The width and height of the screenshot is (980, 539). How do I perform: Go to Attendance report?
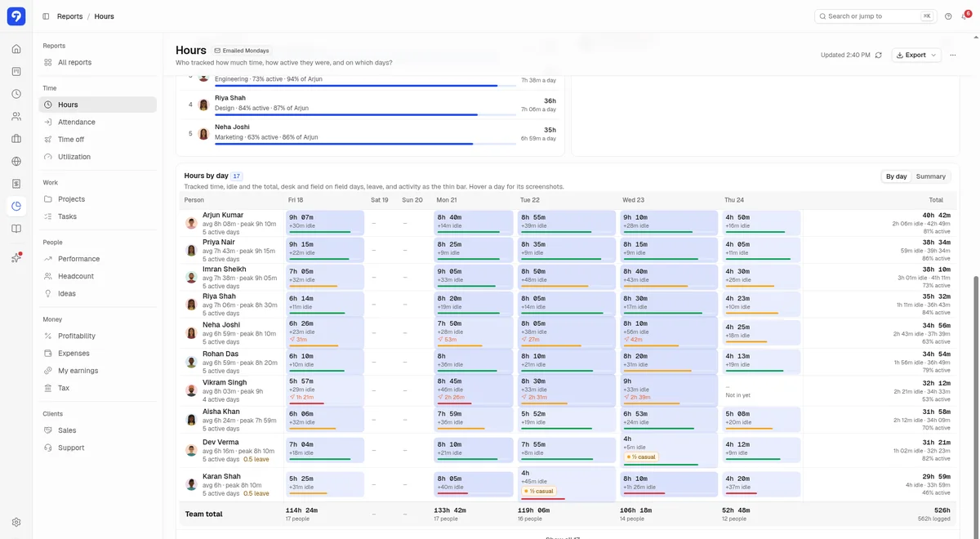point(97,122)
